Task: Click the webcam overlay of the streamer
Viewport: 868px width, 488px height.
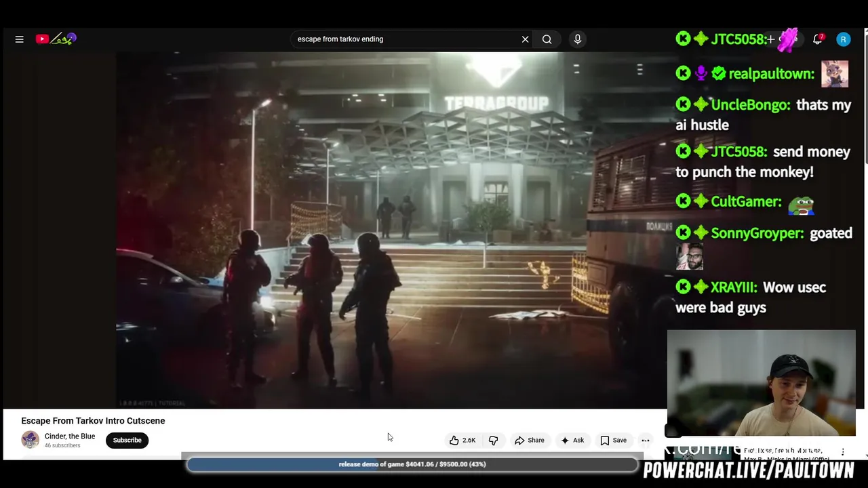Action: (x=762, y=383)
